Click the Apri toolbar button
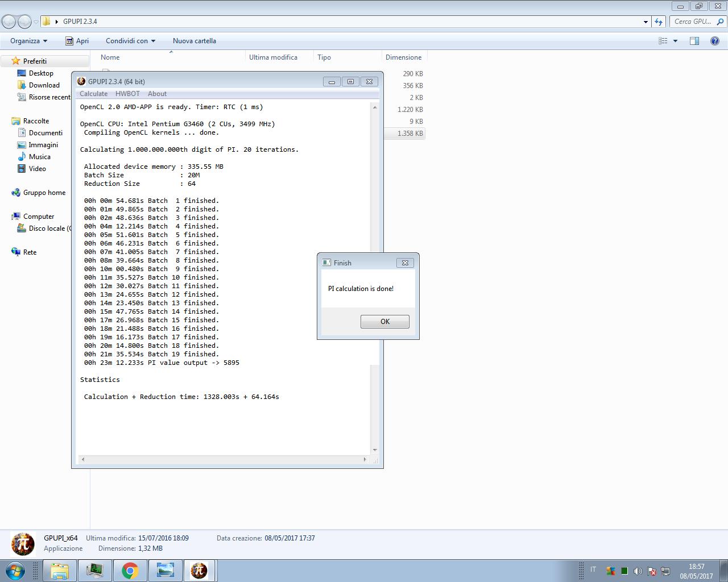The height and width of the screenshot is (582, 728). tap(77, 41)
